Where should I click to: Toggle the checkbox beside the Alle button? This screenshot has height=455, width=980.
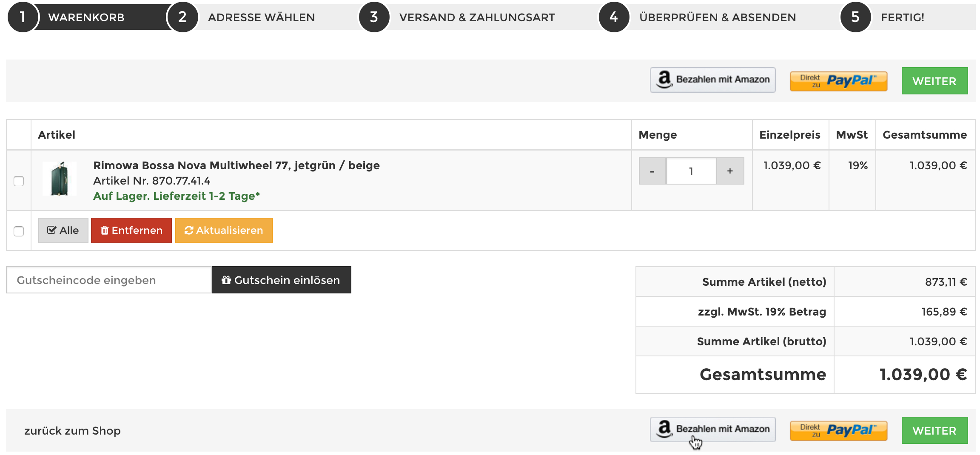pyautogui.click(x=19, y=231)
